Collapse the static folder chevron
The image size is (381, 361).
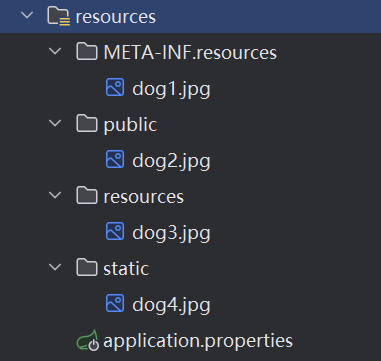tap(55, 267)
